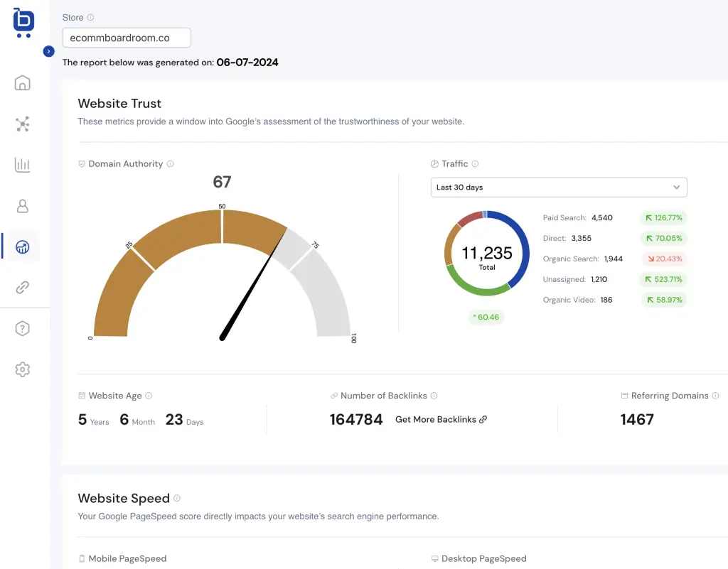
Task: Click the monitor icon beside Desktop PageSpeed
Action: click(434, 558)
